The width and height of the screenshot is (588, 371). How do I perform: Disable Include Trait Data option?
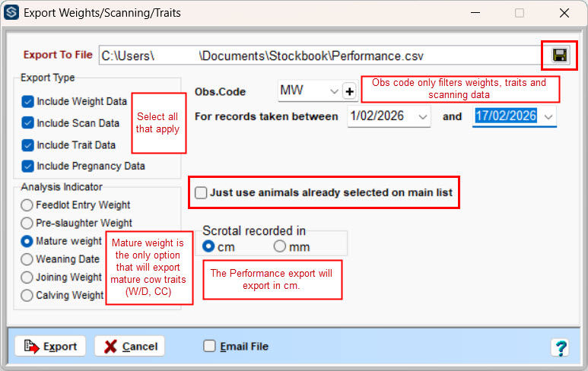coord(28,144)
